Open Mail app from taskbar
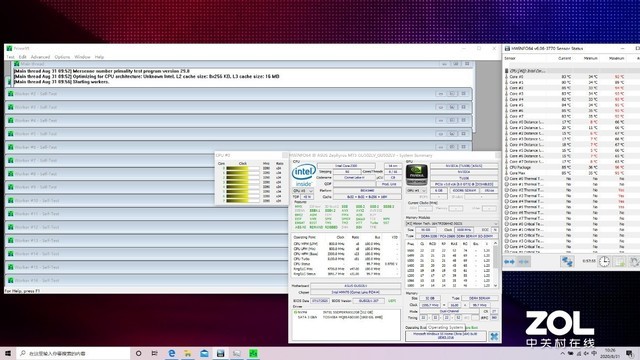The height and width of the screenshot is (360, 640). [x=204, y=353]
